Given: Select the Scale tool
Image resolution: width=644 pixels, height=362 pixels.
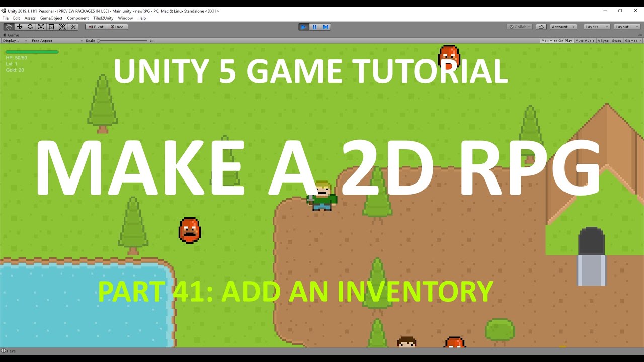Looking at the screenshot, I should (x=41, y=27).
